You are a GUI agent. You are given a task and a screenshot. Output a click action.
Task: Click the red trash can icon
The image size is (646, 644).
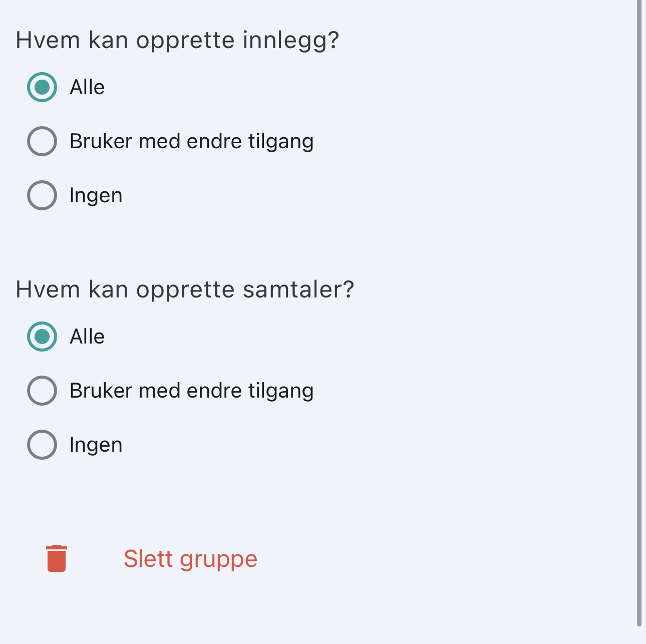[x=57, y=558]
